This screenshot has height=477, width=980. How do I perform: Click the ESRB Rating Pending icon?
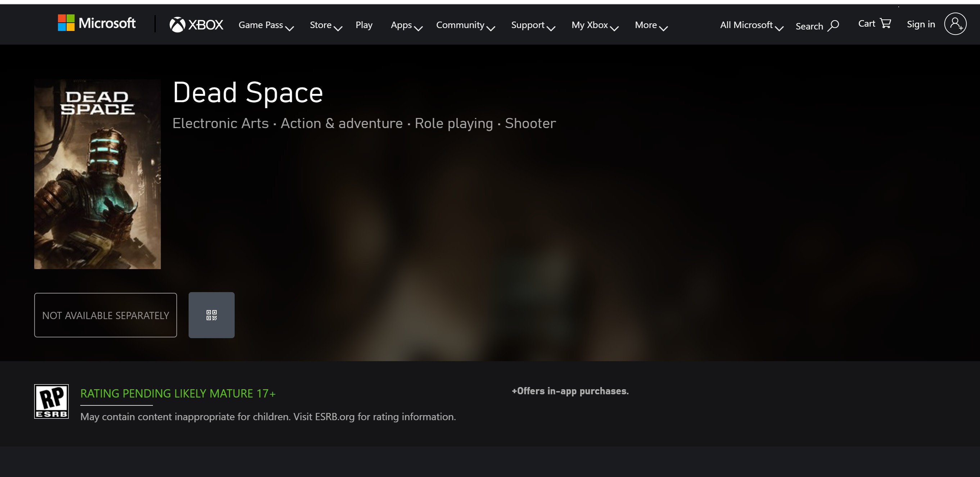coord(52,401)
